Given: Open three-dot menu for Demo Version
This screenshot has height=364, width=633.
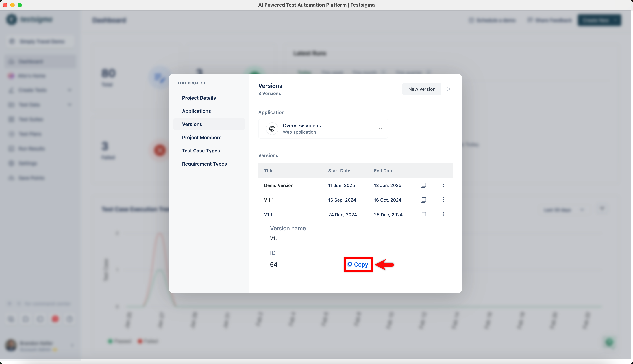Looking at the screenshot, I should coord(443,185).
